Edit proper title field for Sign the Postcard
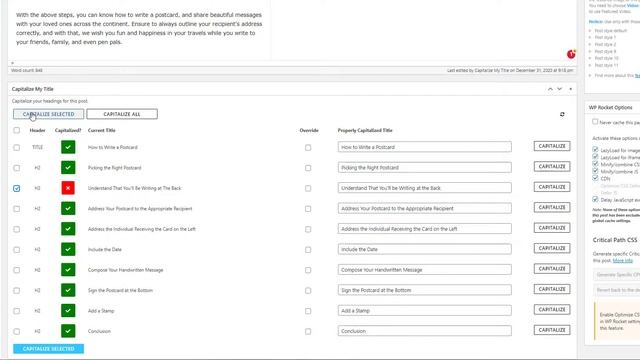This screenshot has width=640, height=360. point(424,290)
